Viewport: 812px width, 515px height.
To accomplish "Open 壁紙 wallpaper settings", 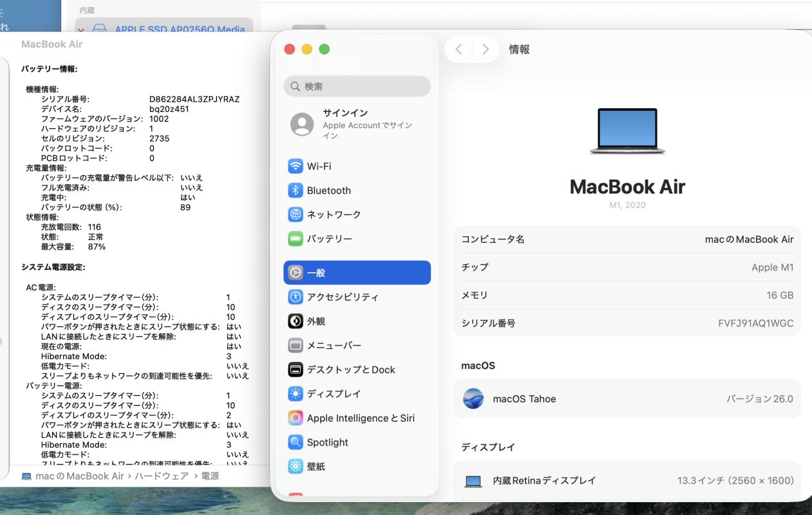I will [316, 467].
